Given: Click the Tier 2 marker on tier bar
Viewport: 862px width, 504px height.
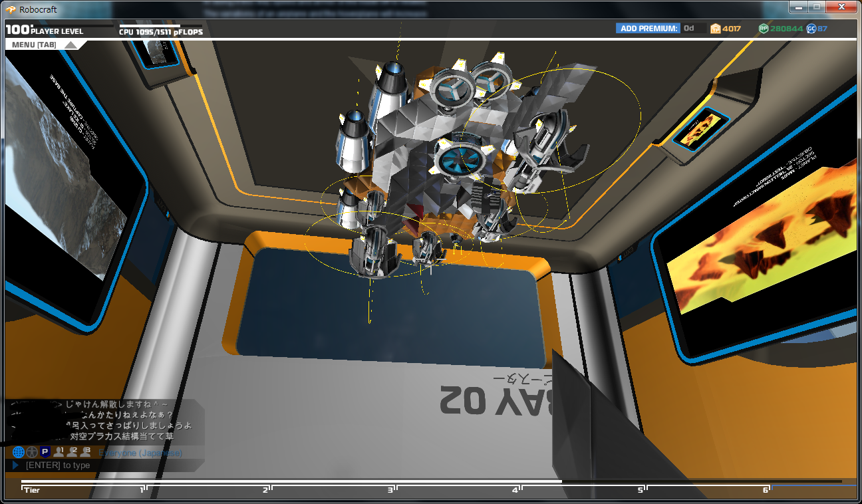Looking at the screenshot, I should (266, 490).
